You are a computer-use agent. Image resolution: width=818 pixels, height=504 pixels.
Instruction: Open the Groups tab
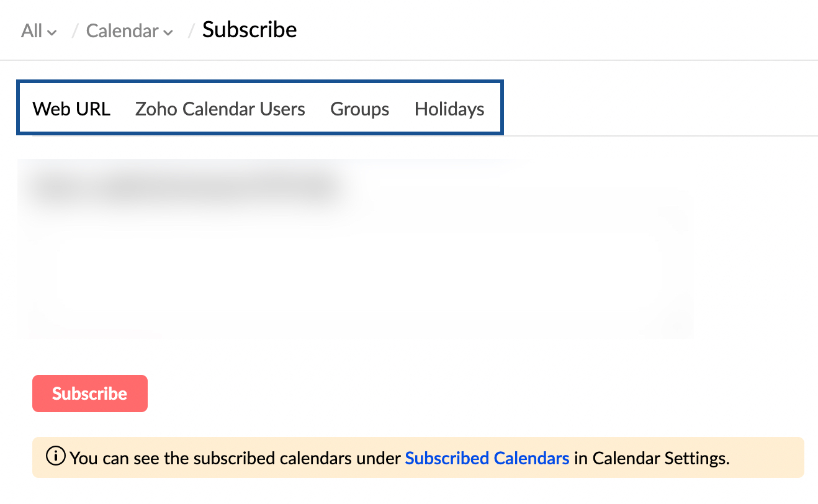click(x=359, y=109)
